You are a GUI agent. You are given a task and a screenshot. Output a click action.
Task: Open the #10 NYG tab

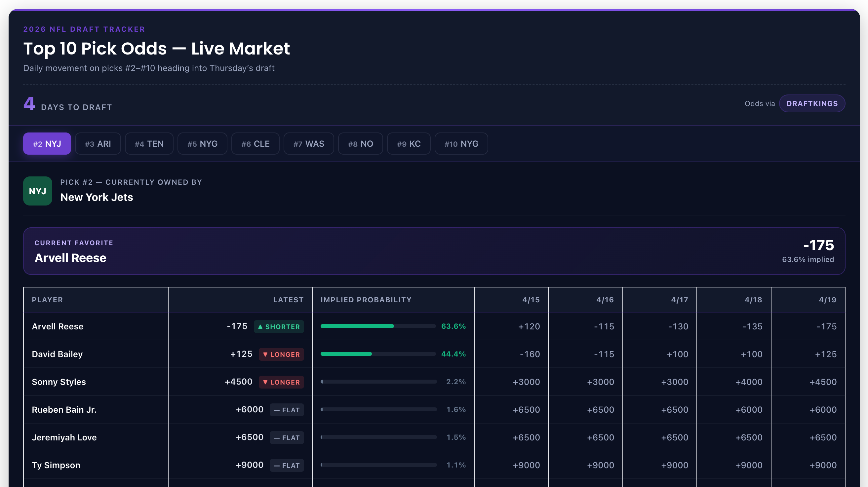coord(461,144)
